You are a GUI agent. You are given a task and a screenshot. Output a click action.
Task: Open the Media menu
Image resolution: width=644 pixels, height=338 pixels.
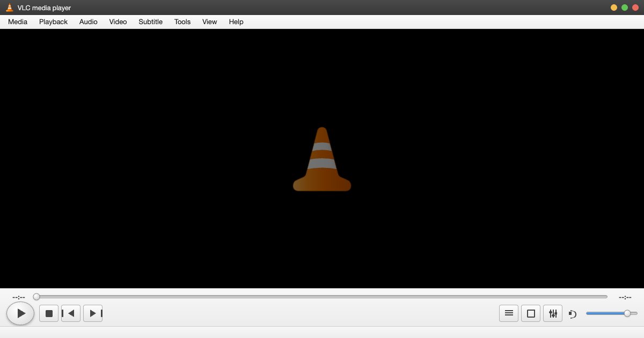click(x=18, y=22)
